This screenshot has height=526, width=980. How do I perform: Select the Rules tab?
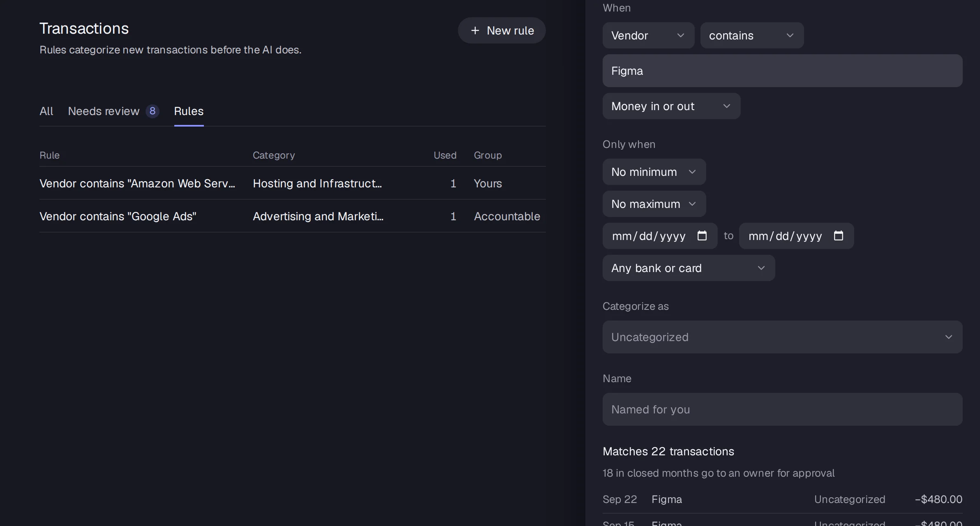pos(189,111)
